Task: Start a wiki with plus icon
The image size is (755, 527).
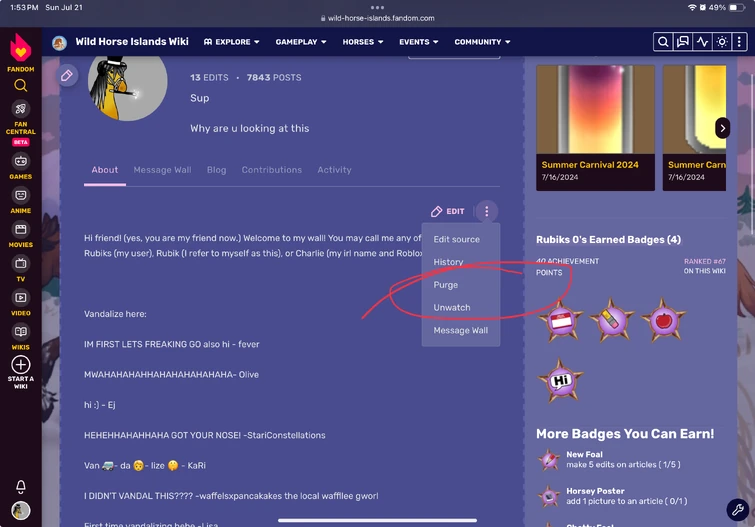Action: pos(20,365)
